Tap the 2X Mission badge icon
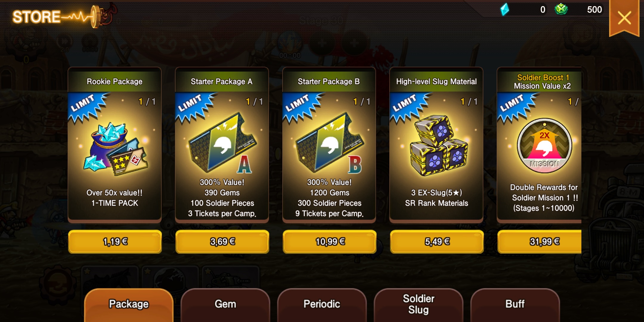 (544, 145)
